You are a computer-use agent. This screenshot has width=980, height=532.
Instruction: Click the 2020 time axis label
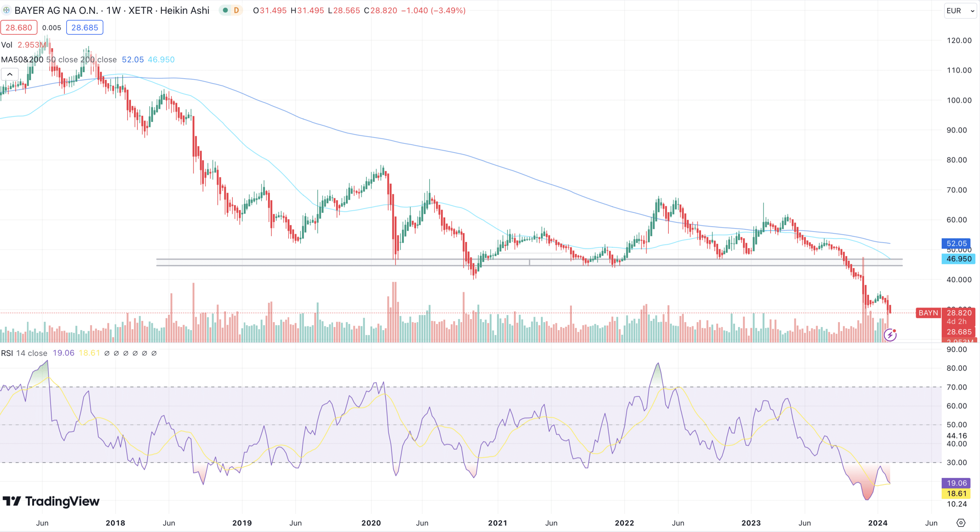point(371,523)
